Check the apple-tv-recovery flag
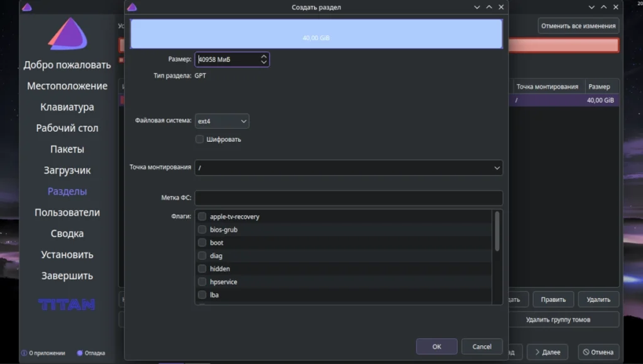 202,217
